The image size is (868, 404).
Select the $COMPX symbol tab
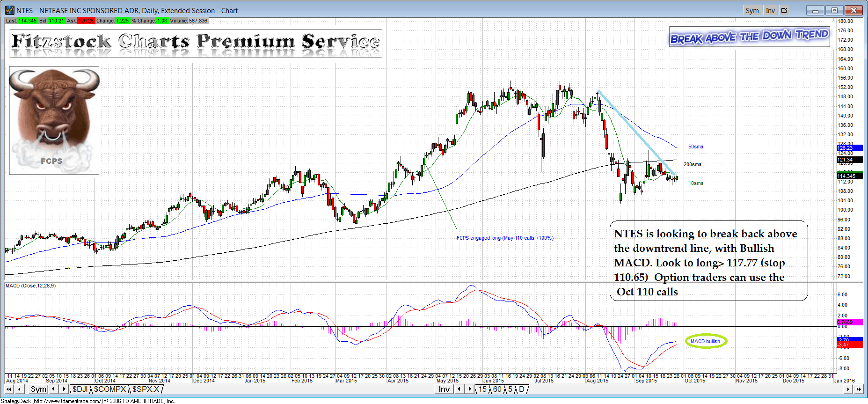point(110,389)
